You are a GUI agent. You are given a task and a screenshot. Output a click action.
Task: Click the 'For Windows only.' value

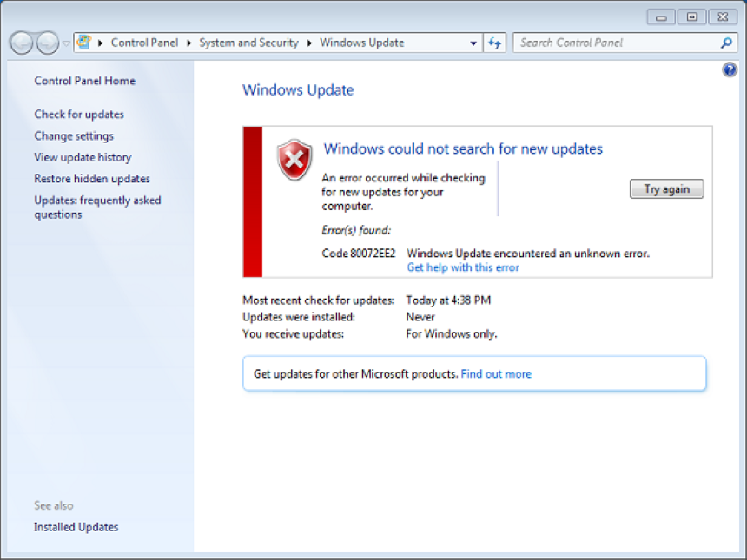(x=451, y=333)
